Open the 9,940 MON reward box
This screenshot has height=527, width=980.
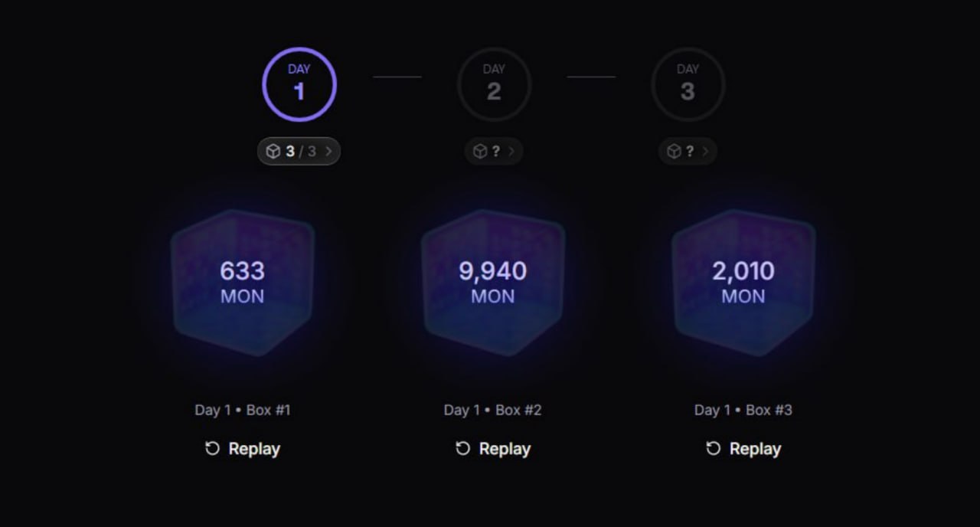(x=493, y=282)
